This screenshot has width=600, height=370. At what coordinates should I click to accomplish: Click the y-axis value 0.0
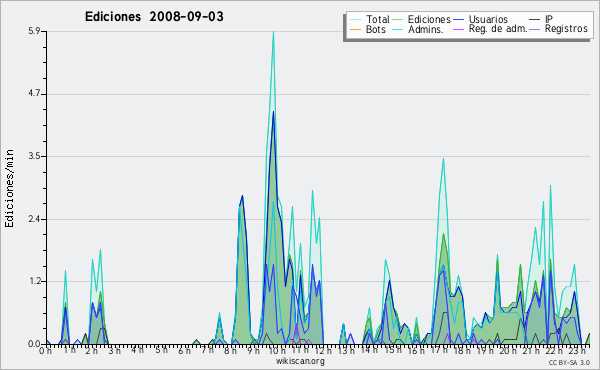tap(34, 344)
